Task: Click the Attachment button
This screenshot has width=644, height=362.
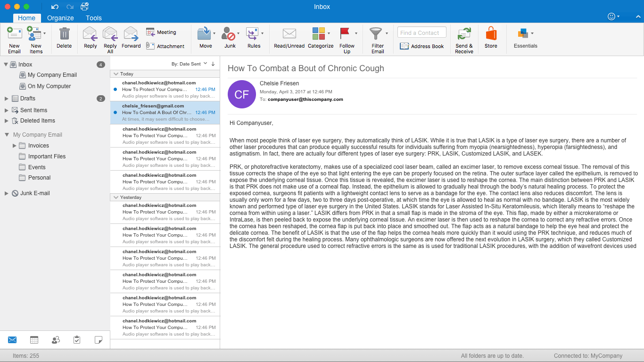Action: (x=165, y=46)
